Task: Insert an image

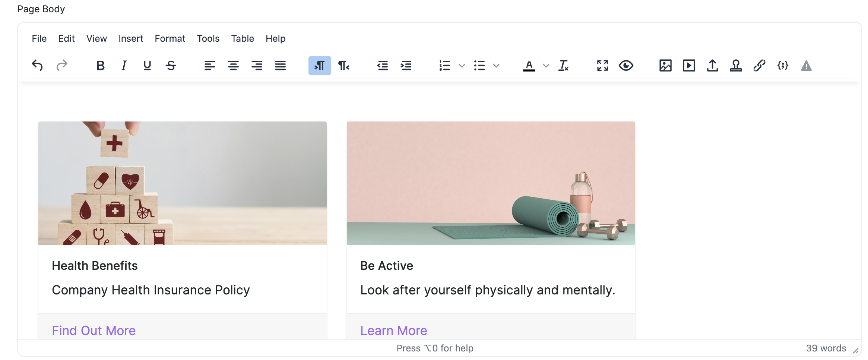Action: [665, 66]
